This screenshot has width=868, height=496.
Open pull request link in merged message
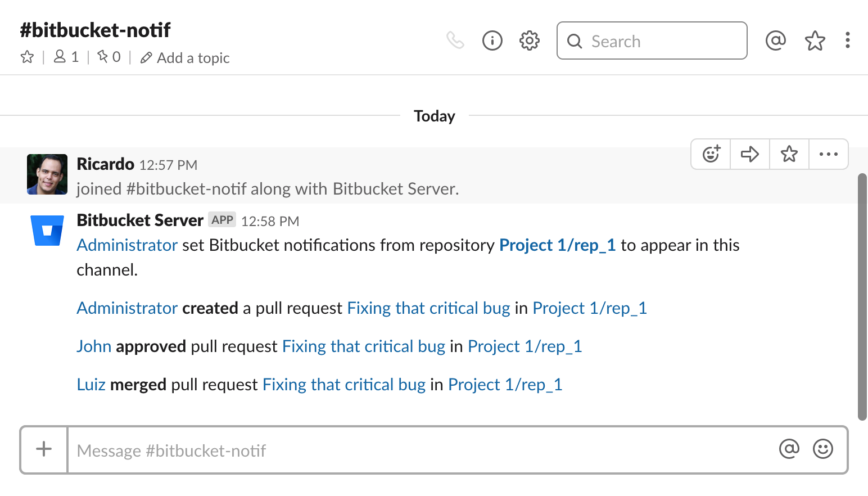coord(344,385)
